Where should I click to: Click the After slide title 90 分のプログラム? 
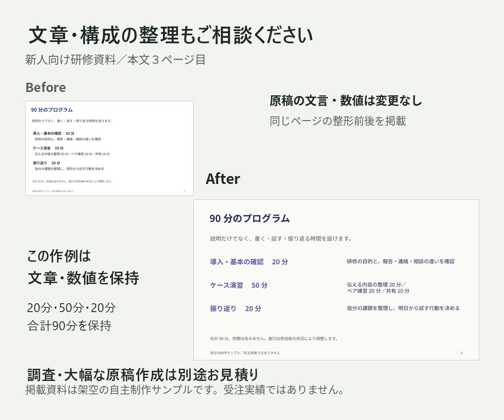tap(249, 218)
